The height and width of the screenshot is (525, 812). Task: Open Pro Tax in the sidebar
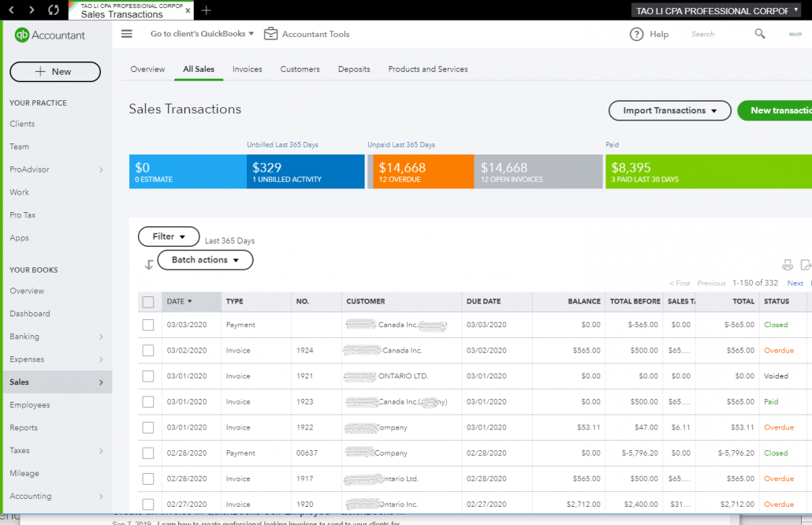(x=22, y=215)
